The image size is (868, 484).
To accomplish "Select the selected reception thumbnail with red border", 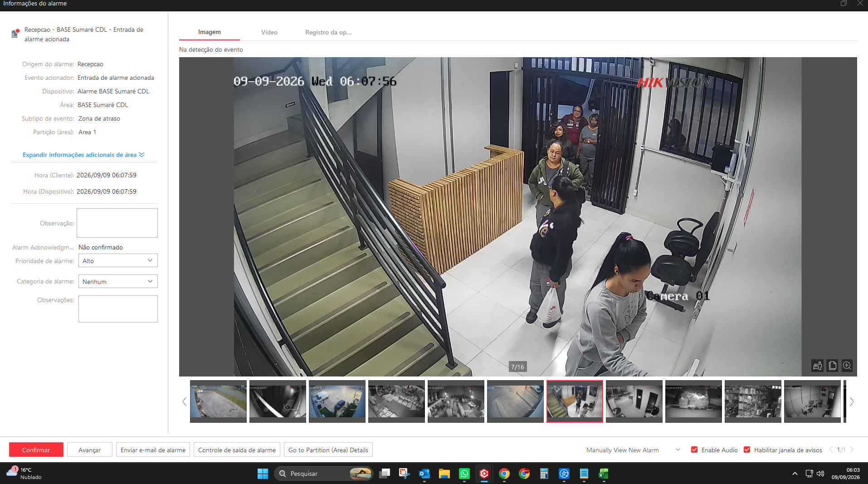I will click(x=575, y=401).
